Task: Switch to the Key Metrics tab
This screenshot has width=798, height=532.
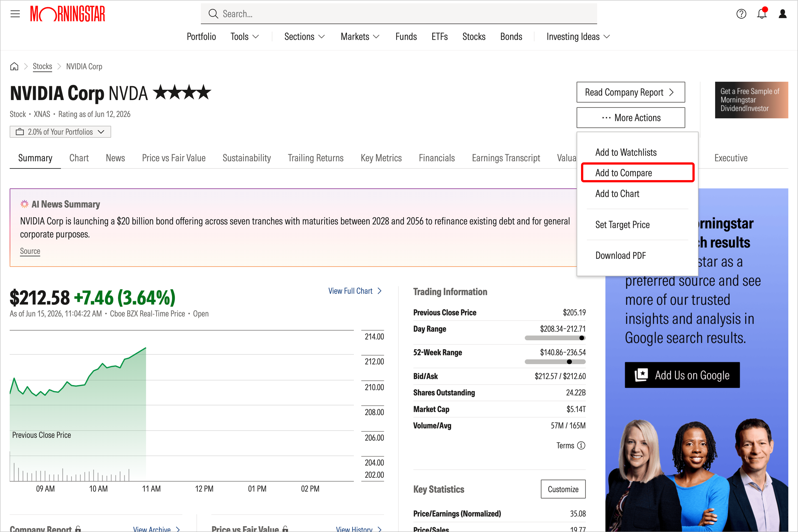Action: [x=381, y=158]
